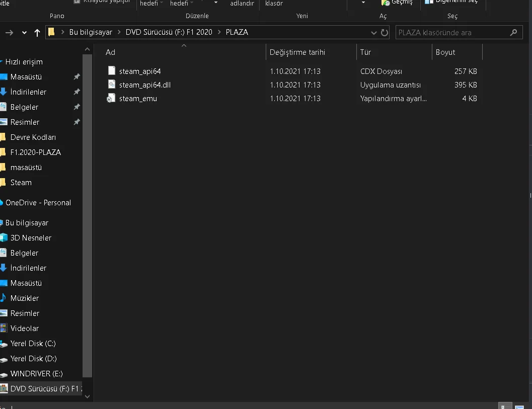Click the Müzikler music note icon
Screen dimensions: 532x409
(4, 298)
